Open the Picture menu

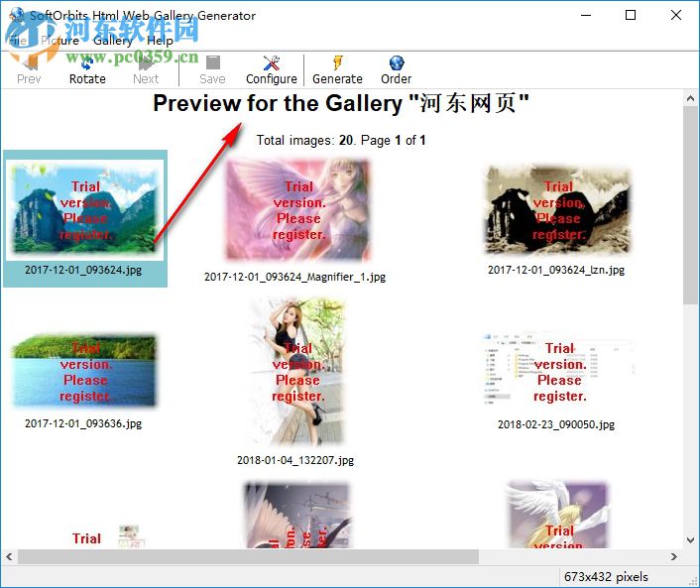(x=59, y=41)
